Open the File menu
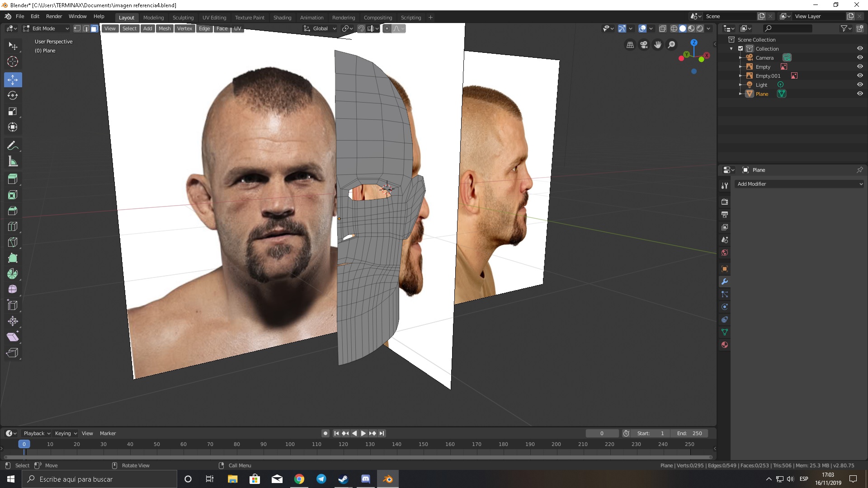 coord(20,16)
